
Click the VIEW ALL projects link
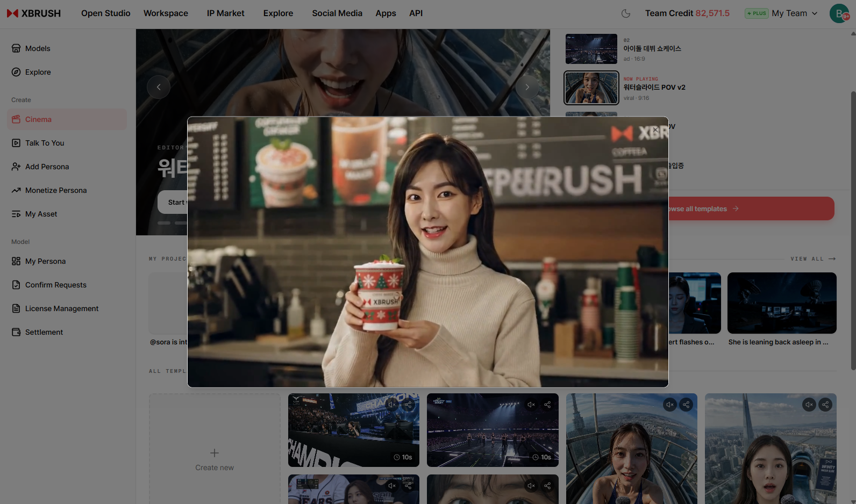click(813, 259)
